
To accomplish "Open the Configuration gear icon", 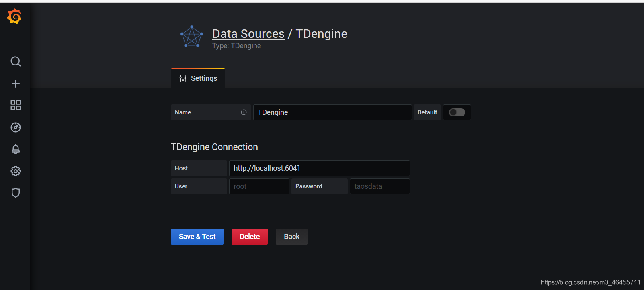I will pyautogui.click(x=16, y=171).
